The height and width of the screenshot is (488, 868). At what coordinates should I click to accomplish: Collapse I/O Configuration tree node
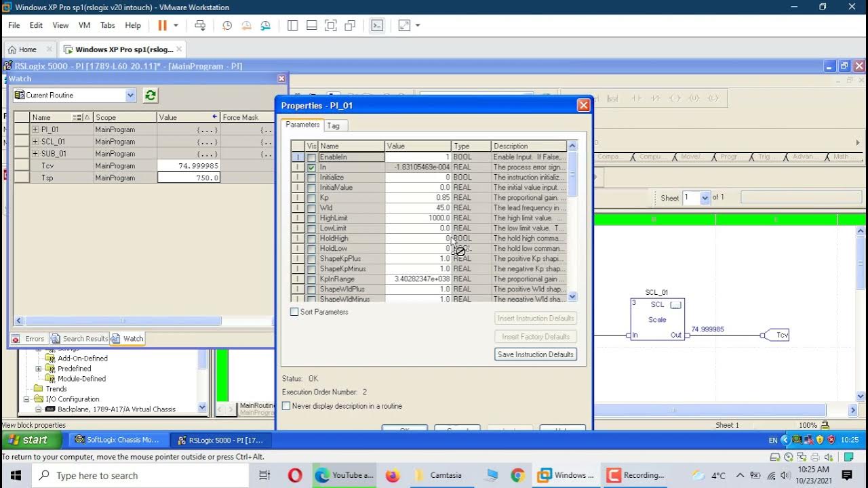(27, 399)
